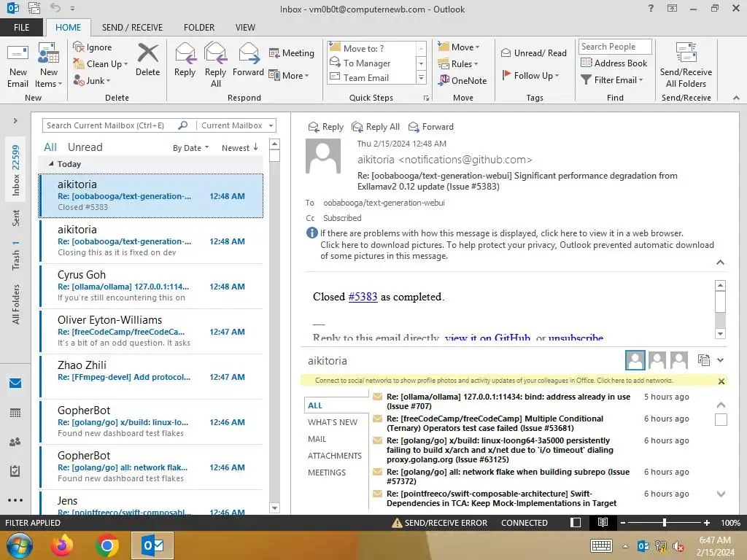747x560 pixels.
Task: Reply to the message from ribbon
Action: (x=185, y=60)
